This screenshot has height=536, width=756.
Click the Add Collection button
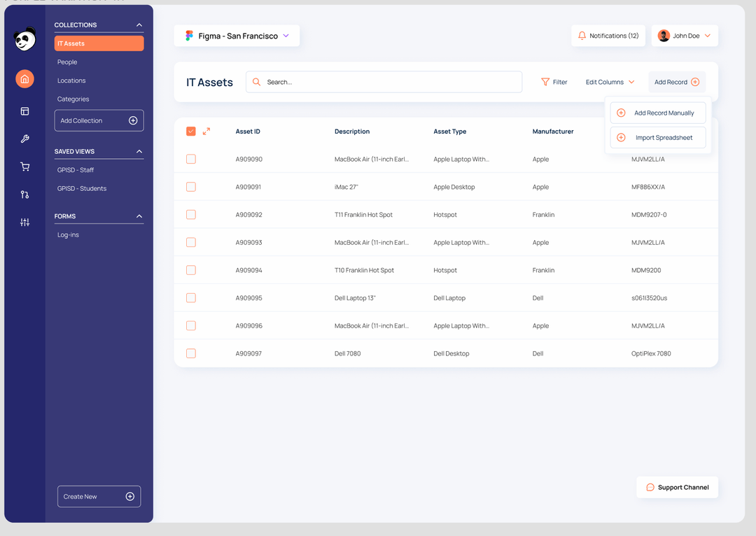(99, 120)
